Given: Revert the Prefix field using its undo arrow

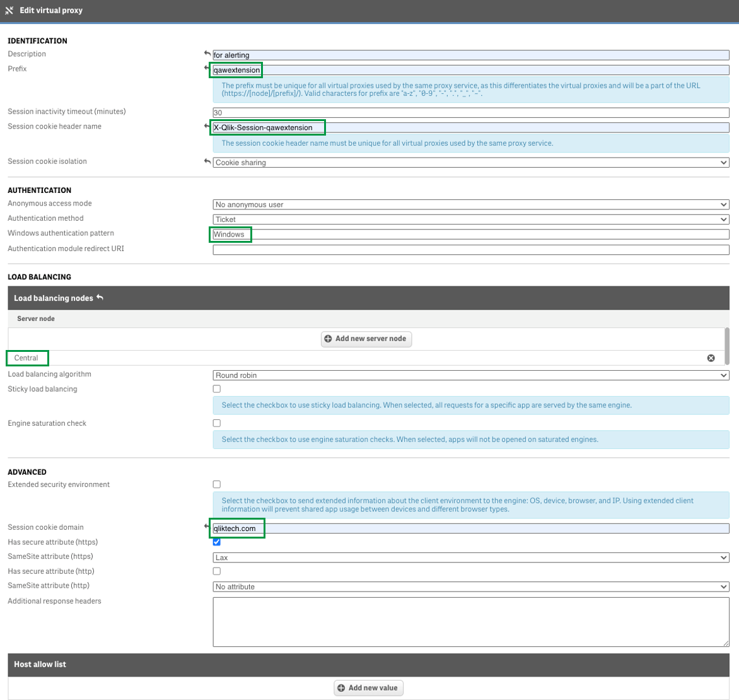Looking at the screenshot, I should (x=207, y=66).
